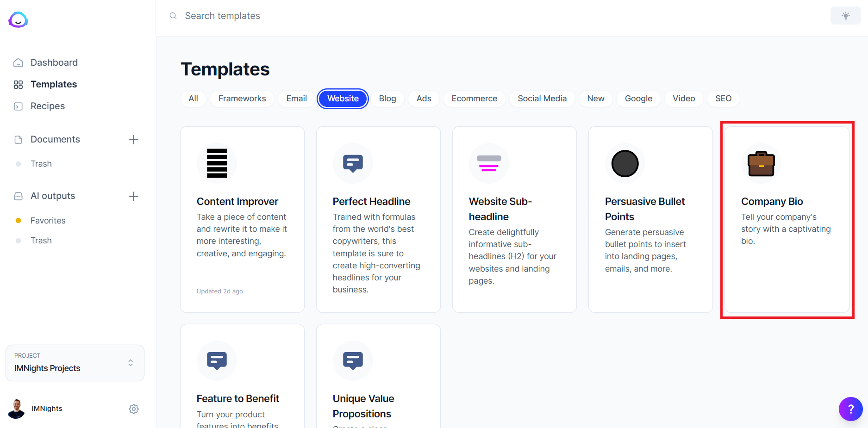Click the Templates grid icon in sidebar

19,85
